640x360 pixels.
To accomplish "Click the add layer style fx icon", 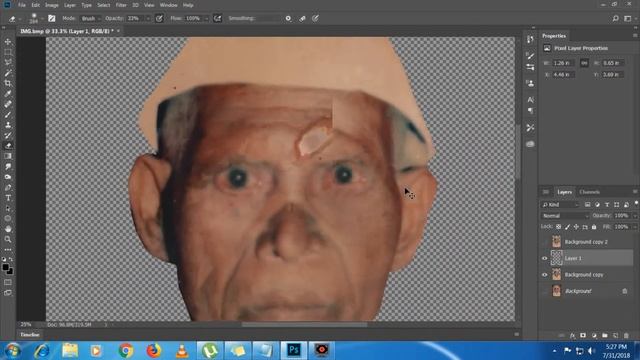I will coord(572,336).
